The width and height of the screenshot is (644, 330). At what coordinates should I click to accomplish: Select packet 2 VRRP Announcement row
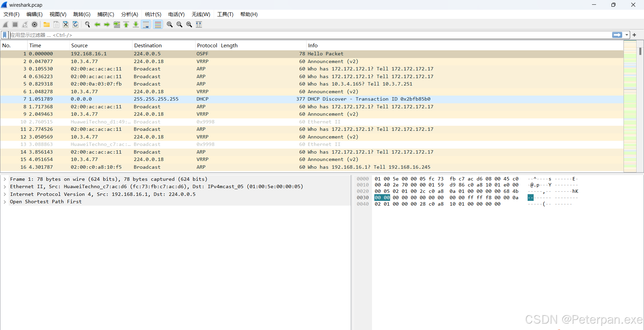click(312, 61)
